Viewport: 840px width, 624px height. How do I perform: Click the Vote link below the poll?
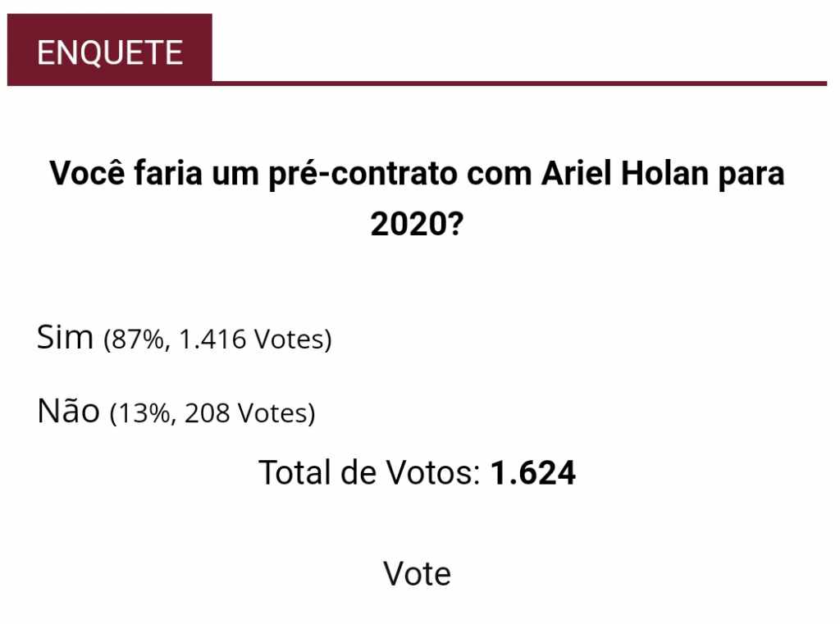pos(417,574)
